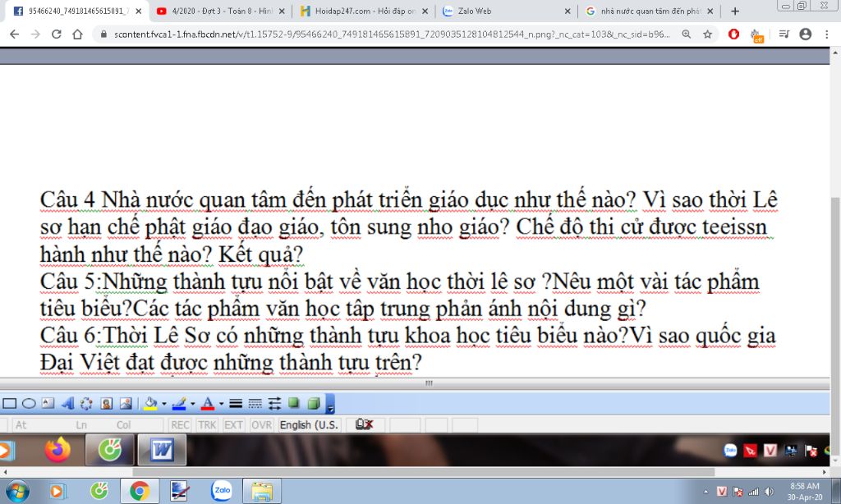
Task: Toggle REC macro recording in status bar
Action: pyautogui.click(x=180, y=424)
